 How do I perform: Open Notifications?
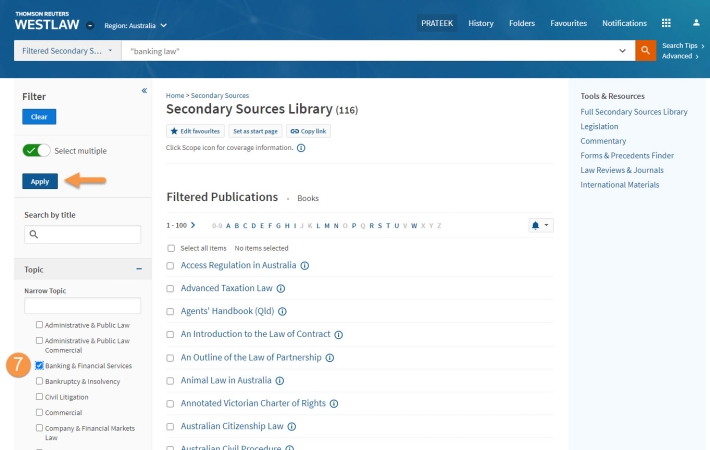tap(624, 23)
